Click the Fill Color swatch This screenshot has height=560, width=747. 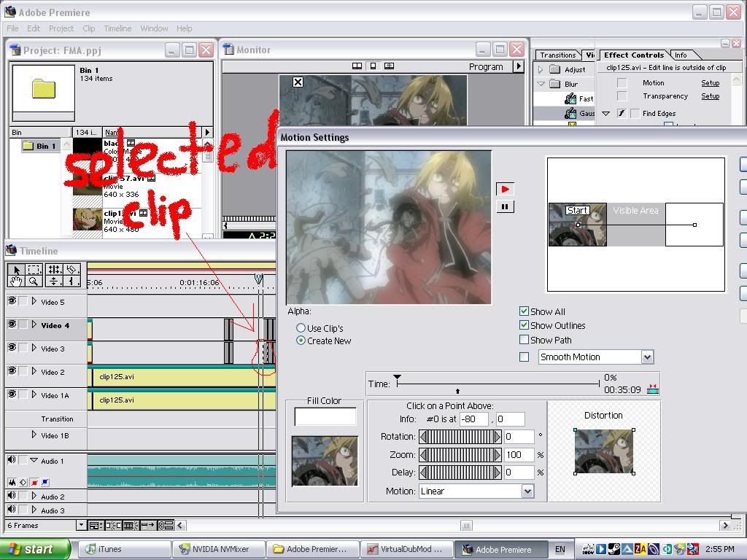point(325,416)
